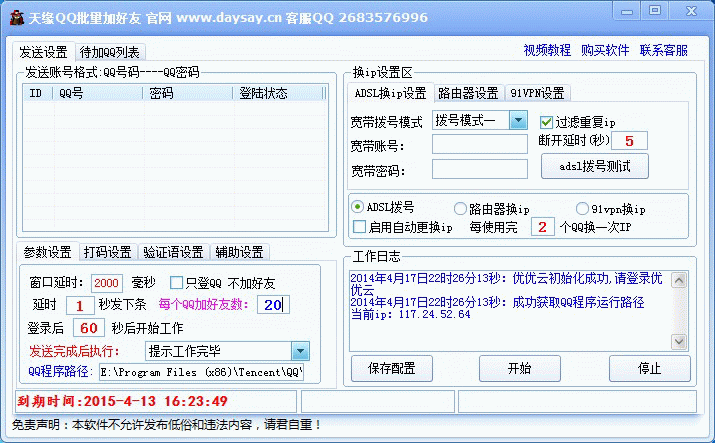715x443 pixels.
Task: Click the 密码 column header
Action: 188,93
